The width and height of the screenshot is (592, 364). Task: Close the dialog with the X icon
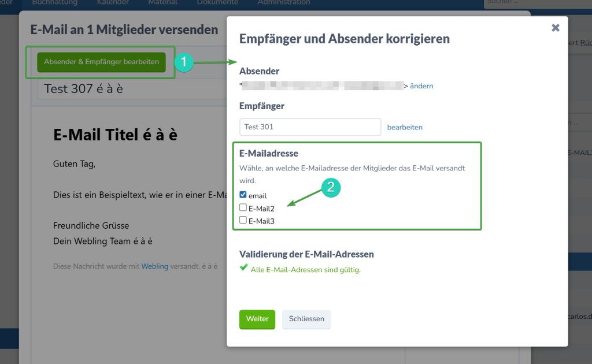556,28
